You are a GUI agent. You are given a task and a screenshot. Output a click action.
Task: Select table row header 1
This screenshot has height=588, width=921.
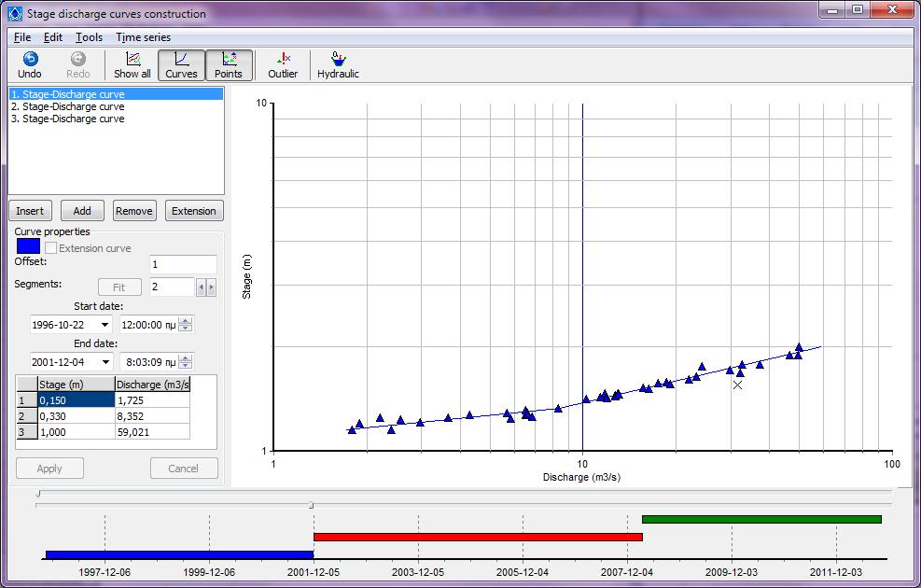tap(27, 400)
